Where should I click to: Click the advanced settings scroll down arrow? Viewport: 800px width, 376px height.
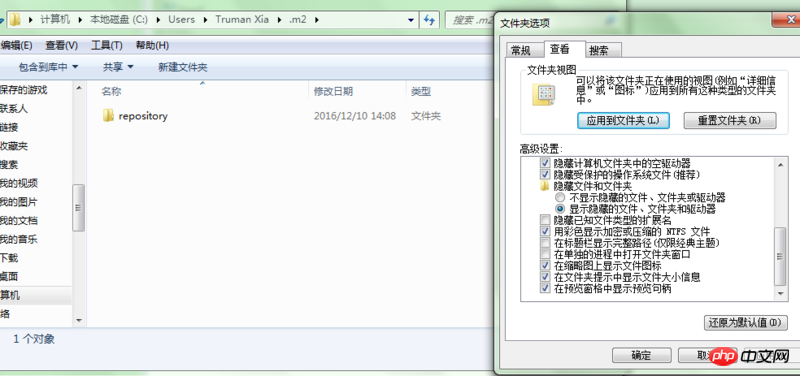[780, 294]
